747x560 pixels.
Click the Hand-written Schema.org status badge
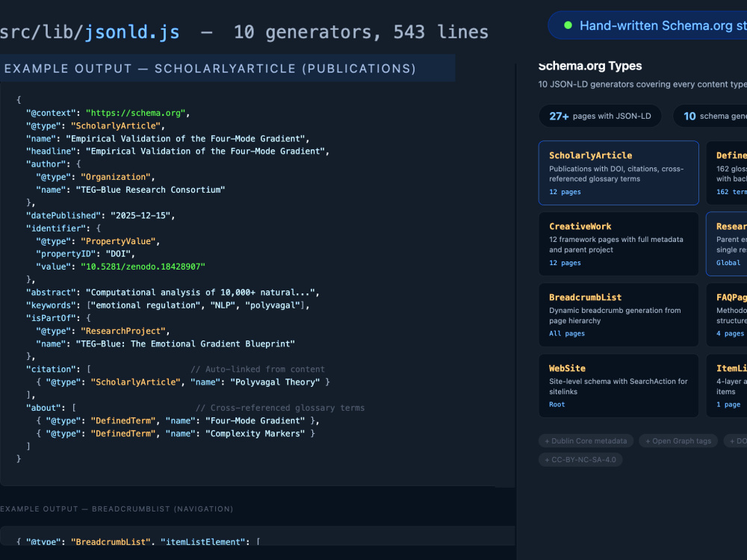(648, 25)
